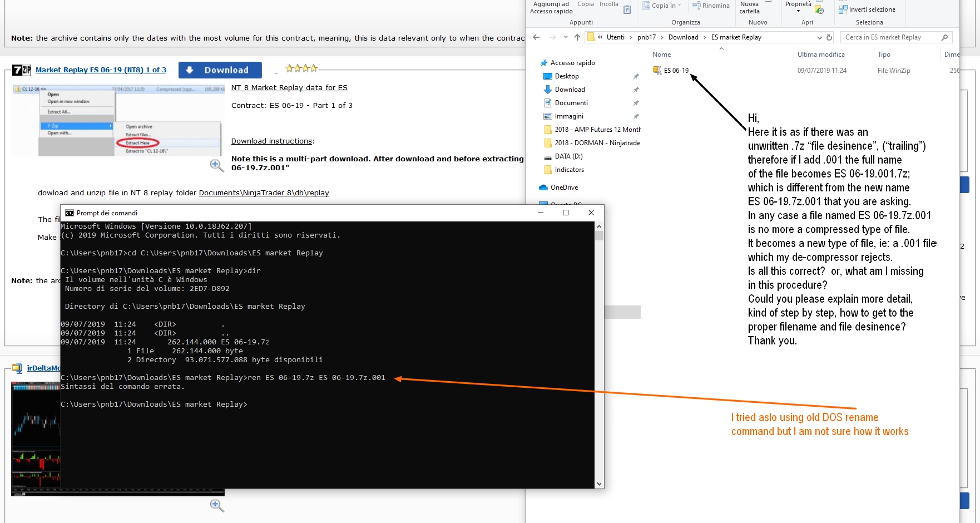980x523 pixels.
Task: Click the Immagini icon in Explorer sidebar
Action: click(x=548, y=116)
